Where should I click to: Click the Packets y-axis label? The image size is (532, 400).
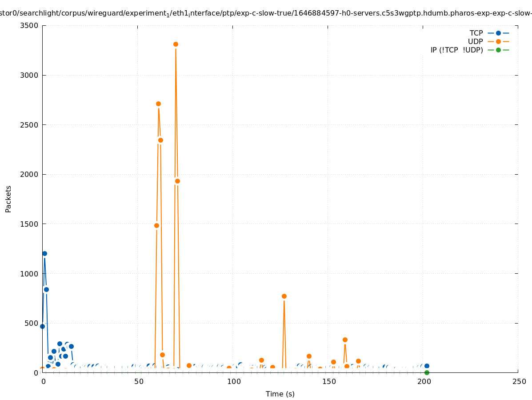[x=8, y=199]
